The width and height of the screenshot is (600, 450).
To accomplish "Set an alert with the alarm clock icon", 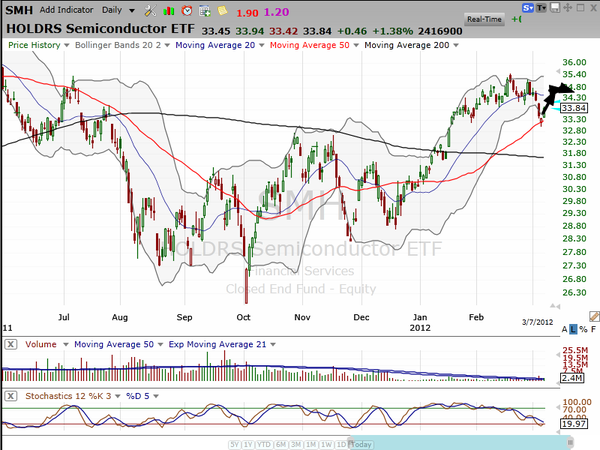I will point(187,11).
